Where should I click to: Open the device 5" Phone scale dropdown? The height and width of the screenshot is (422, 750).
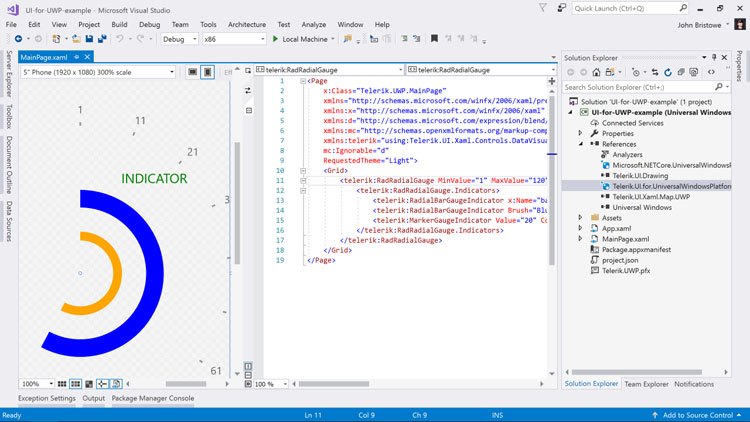click(99, 72)
